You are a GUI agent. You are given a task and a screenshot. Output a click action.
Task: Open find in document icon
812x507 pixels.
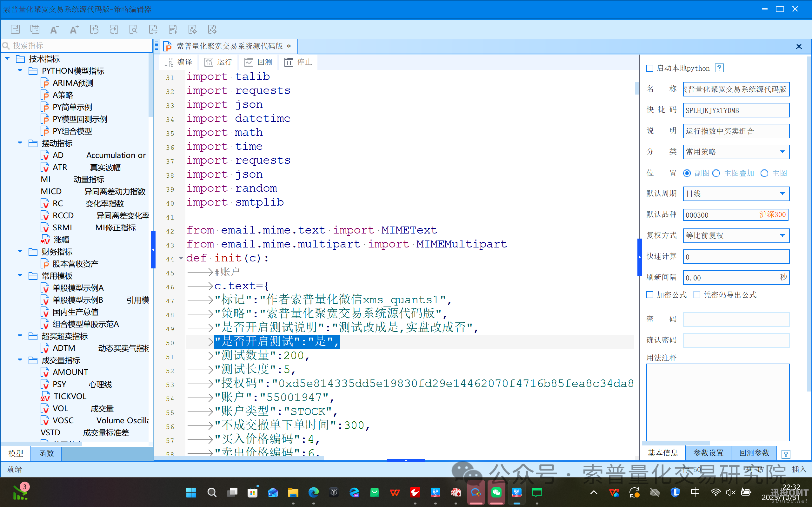(134, 29)
